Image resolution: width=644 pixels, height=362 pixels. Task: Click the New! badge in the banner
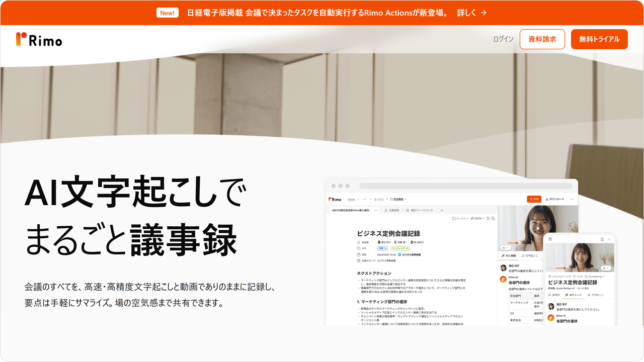(168, 13)
